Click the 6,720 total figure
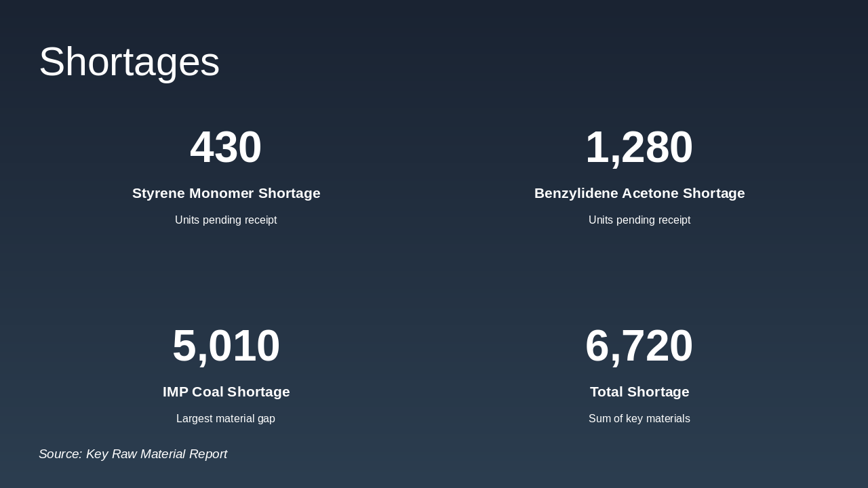The width and height of the screenshot is (868, 488). tap(639, 346)
